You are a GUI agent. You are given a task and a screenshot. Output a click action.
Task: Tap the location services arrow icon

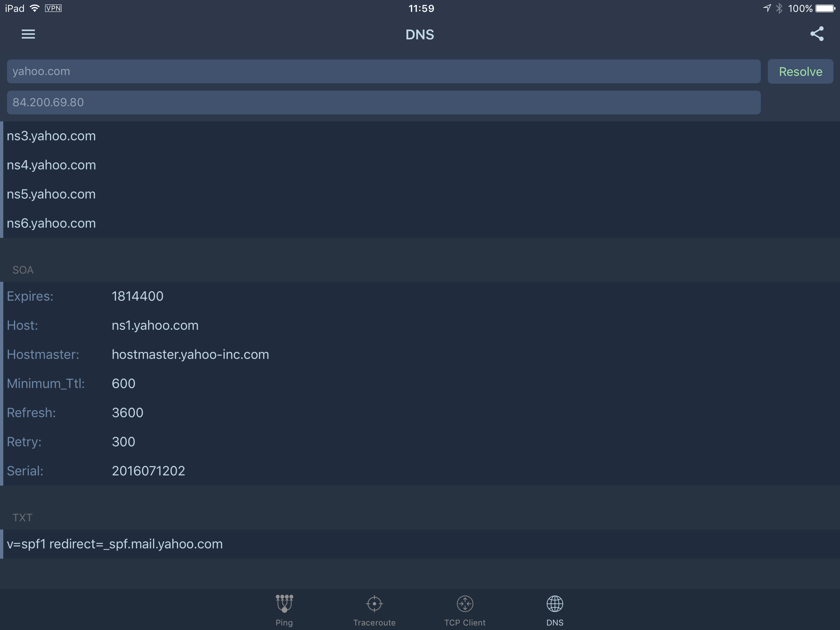[767, 8]
